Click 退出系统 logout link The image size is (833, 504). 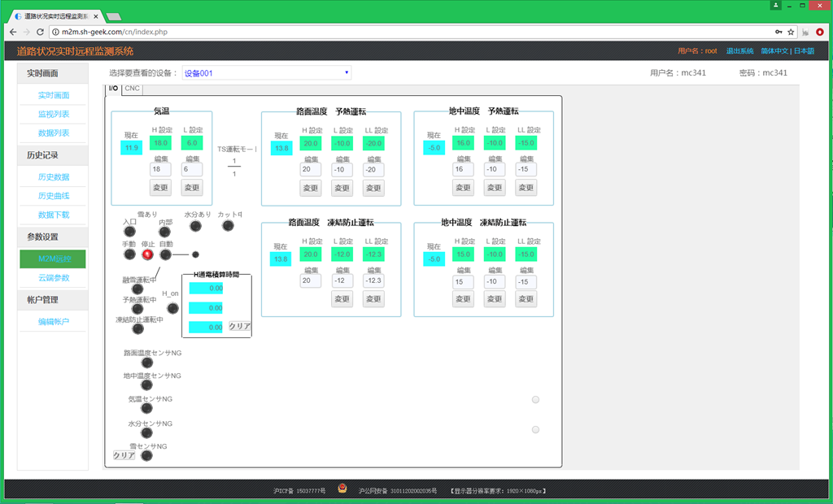coord(739,50)
